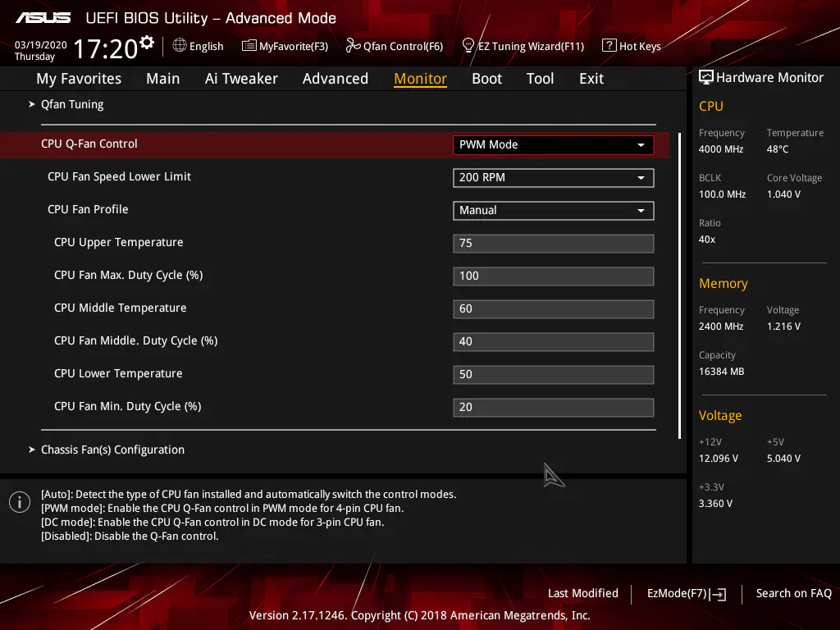
Task: Click the globe language icon
Action: 180,46
